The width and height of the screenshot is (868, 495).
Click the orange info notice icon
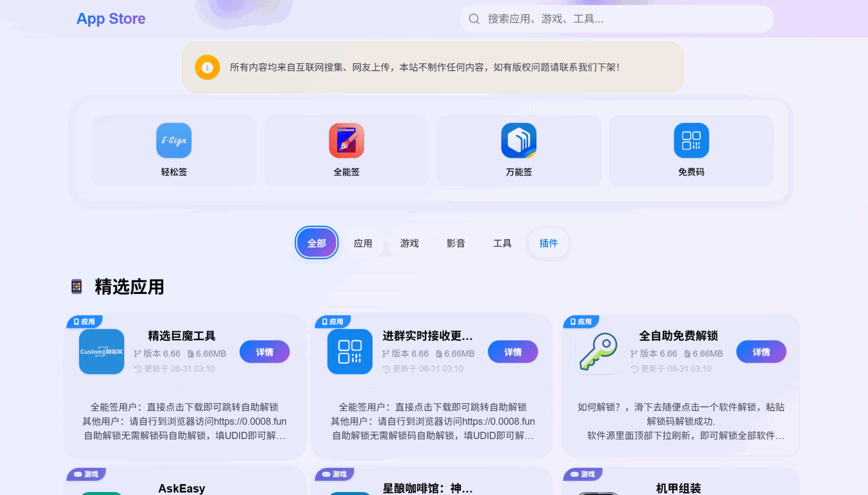[x=207, y=67]
